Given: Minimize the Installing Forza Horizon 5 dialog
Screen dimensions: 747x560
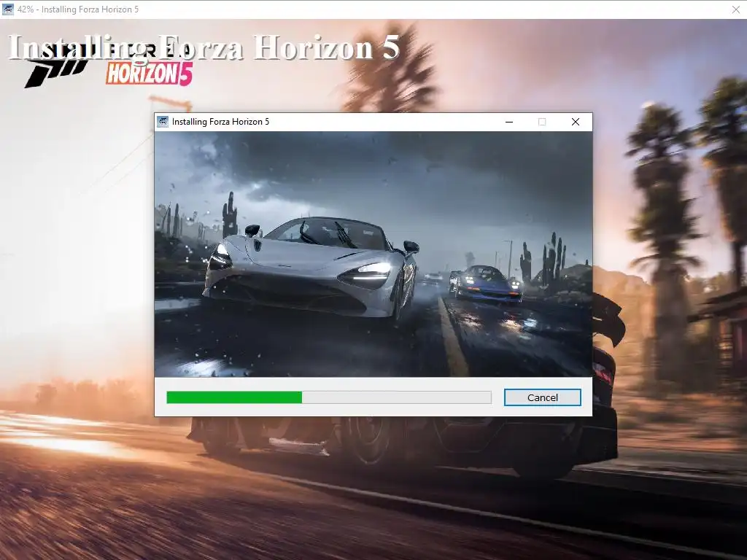Looking at the screenshot, I should 508,122.
